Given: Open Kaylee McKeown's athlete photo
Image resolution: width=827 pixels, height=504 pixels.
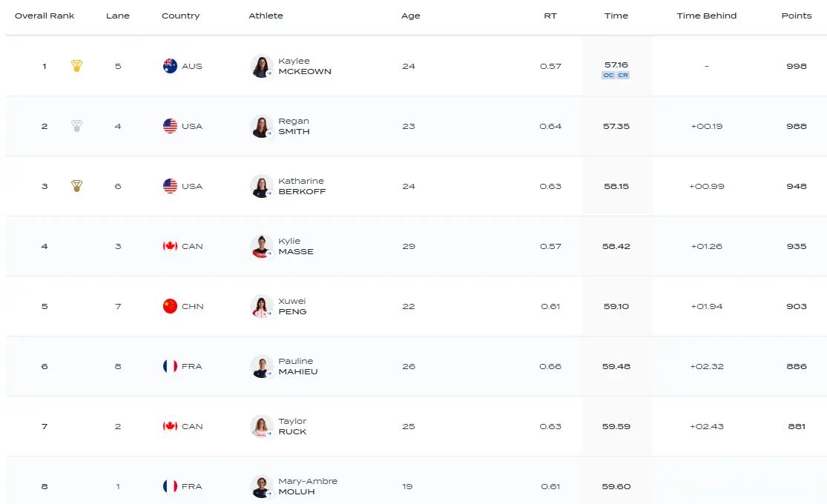Looking at the screenshot, I should click(261, 67).
